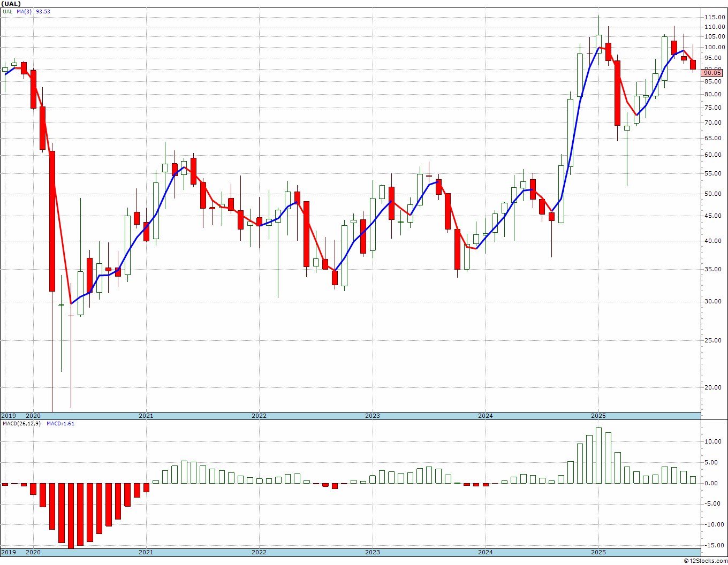Select the -15.00 MACD axis label
Screen dimensions: 728x565
pyautogui.click(x=714, y=545)
